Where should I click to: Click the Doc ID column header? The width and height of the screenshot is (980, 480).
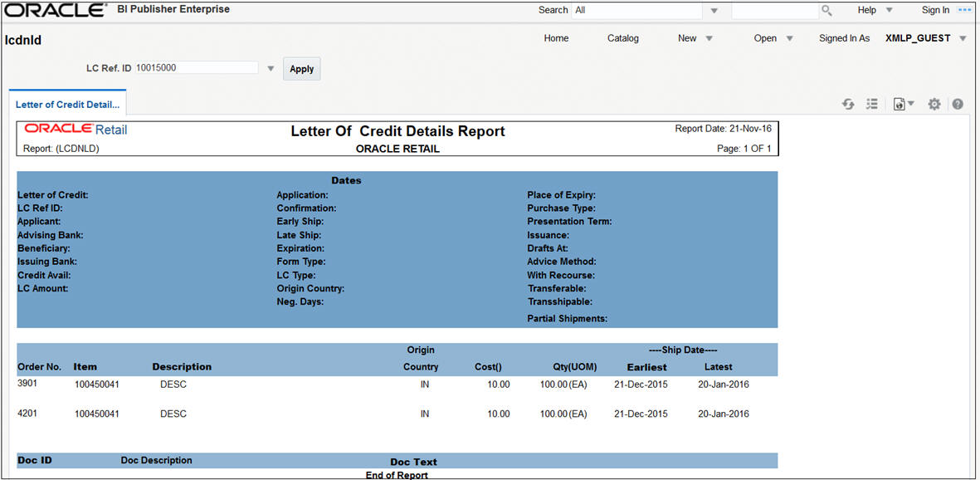[34, 460]
